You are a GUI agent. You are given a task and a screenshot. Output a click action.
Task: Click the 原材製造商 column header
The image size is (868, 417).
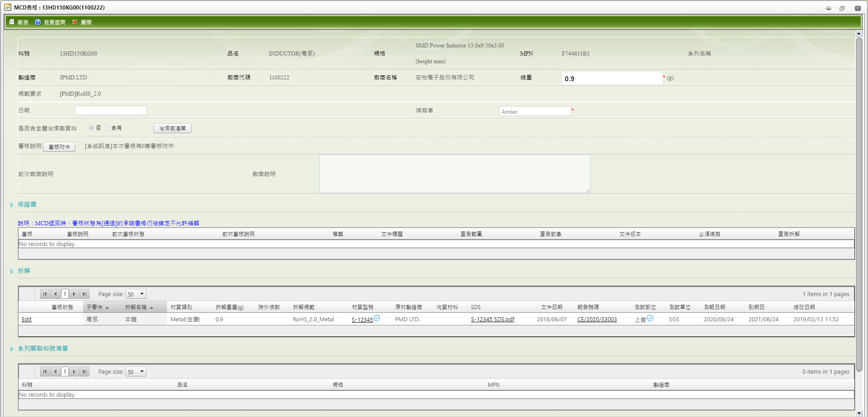point(408,307)
